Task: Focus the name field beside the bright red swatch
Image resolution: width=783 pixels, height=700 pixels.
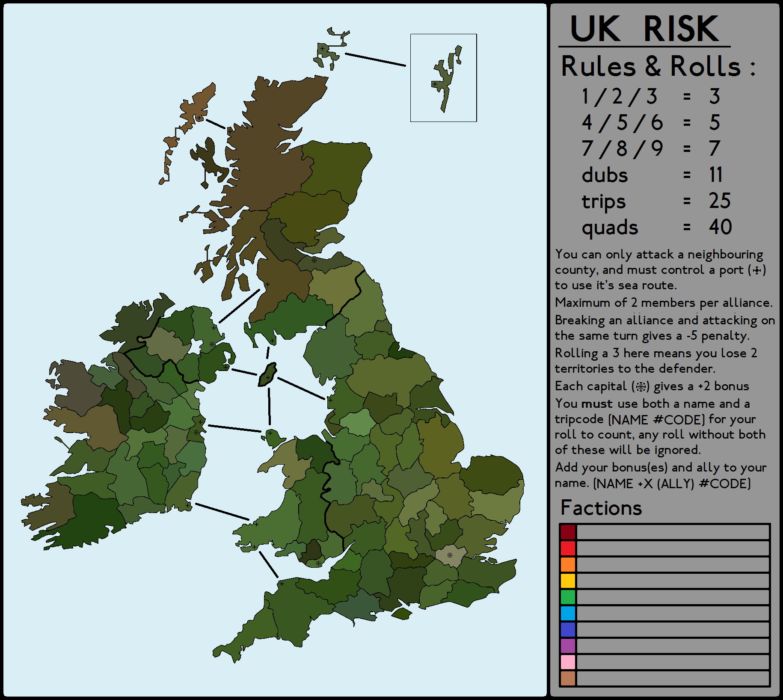Action: [x=673, y=549]
